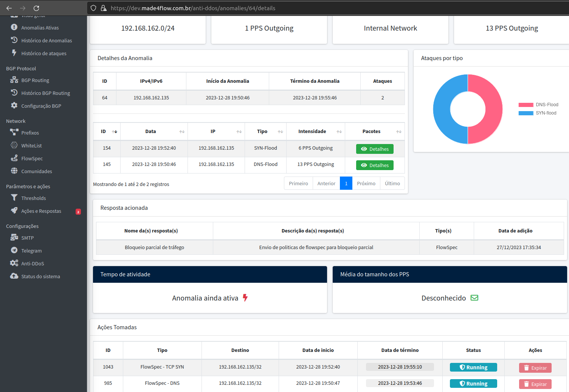Image resolution: width=569 pixels, height=392 pixels.
Task: Click the red notification badge on Ações e Respostas
Action: [78, 212]
